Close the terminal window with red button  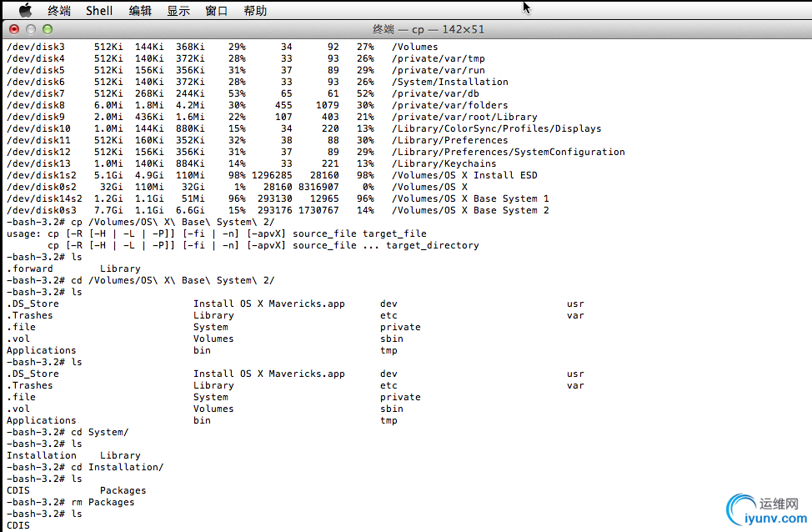click(x=14, y=29)
